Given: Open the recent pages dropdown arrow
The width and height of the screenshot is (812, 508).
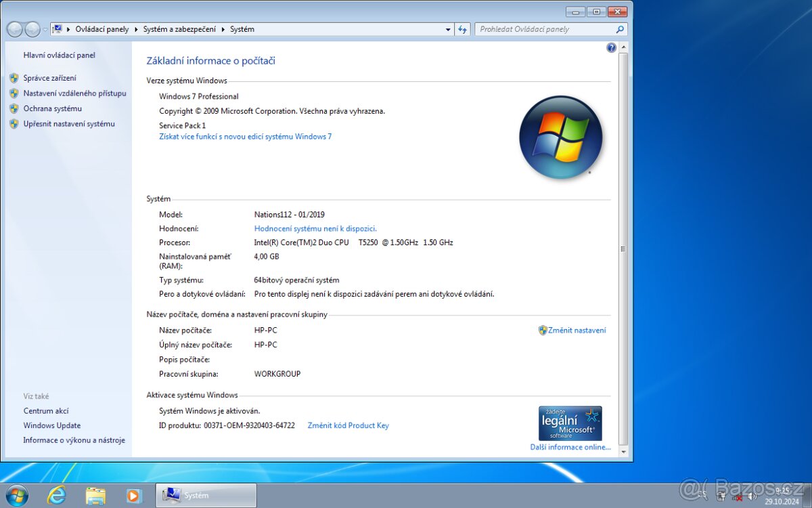Looking at the screenshot, I should tap(45, 30).
